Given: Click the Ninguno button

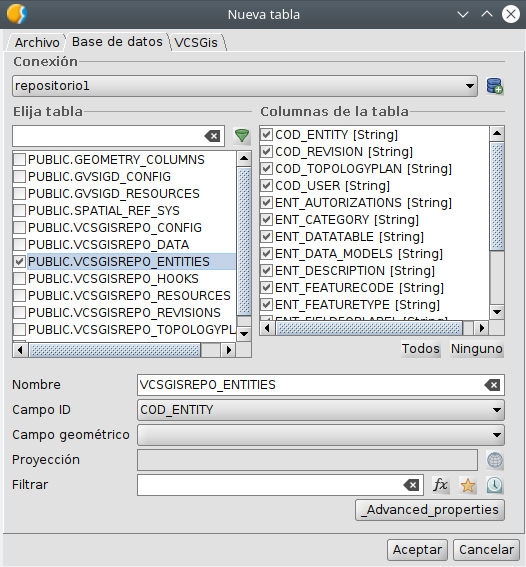Looking at the screenshot, I should coord(476,349).
